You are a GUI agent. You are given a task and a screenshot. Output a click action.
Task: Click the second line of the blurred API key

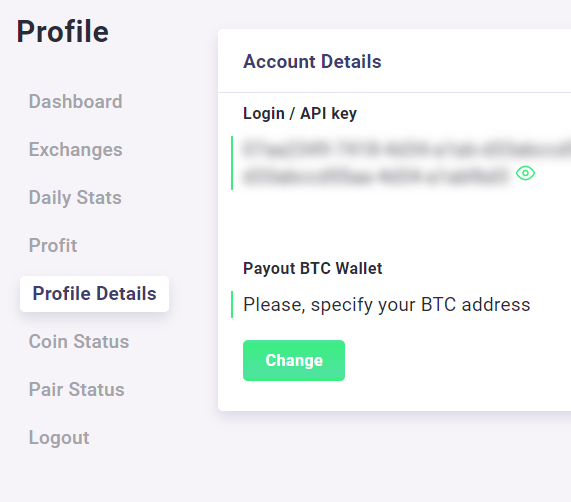tap(376, 177)
